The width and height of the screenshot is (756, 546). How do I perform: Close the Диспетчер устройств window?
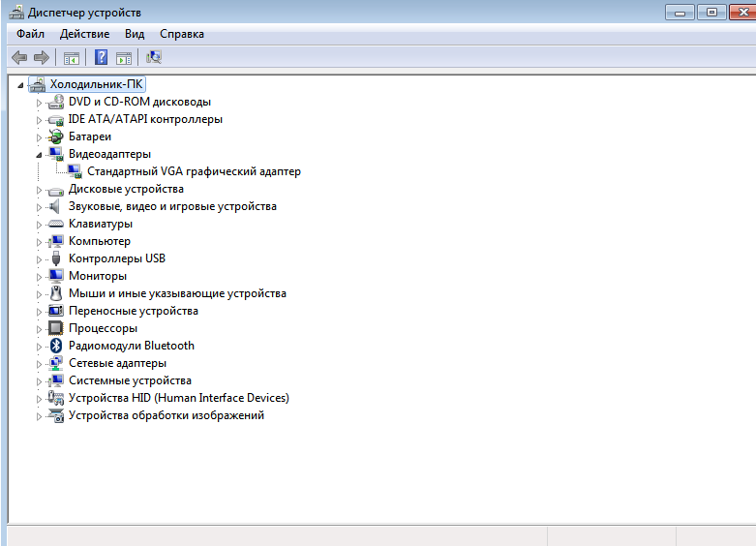coord(743,13)
